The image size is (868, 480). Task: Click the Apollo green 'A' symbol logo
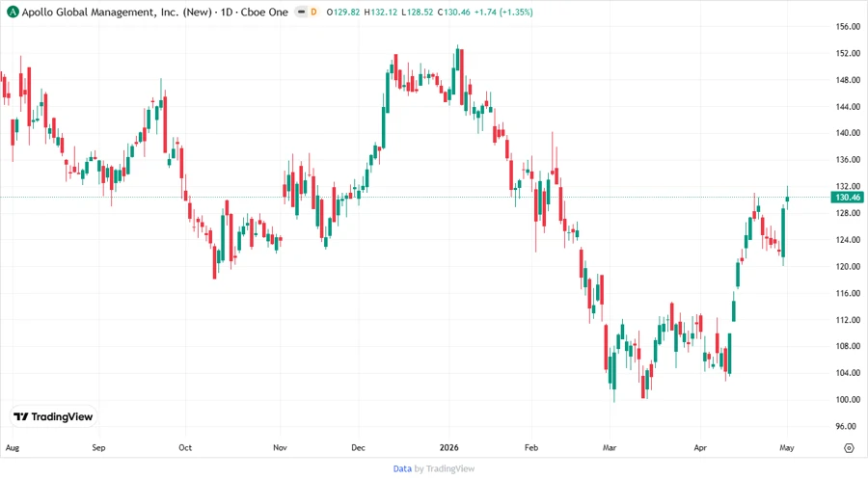(13, 12)
